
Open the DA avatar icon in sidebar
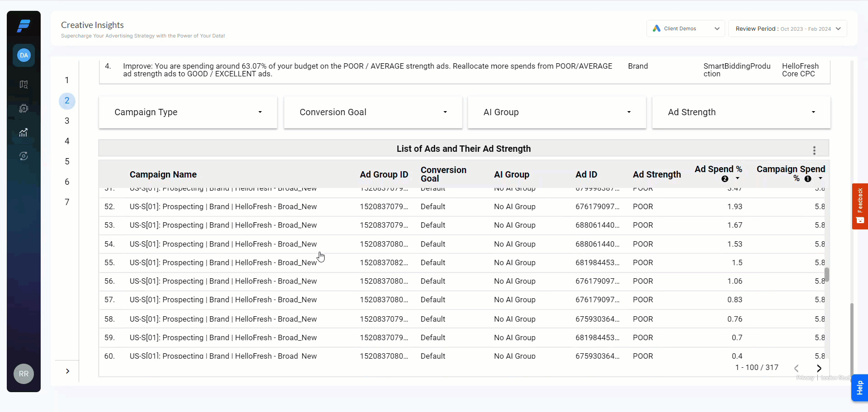pyautogui.click(x=24, y=55)
